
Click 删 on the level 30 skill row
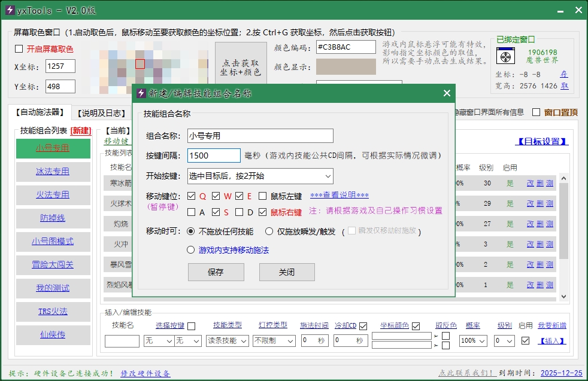click(x=539, y=184)
